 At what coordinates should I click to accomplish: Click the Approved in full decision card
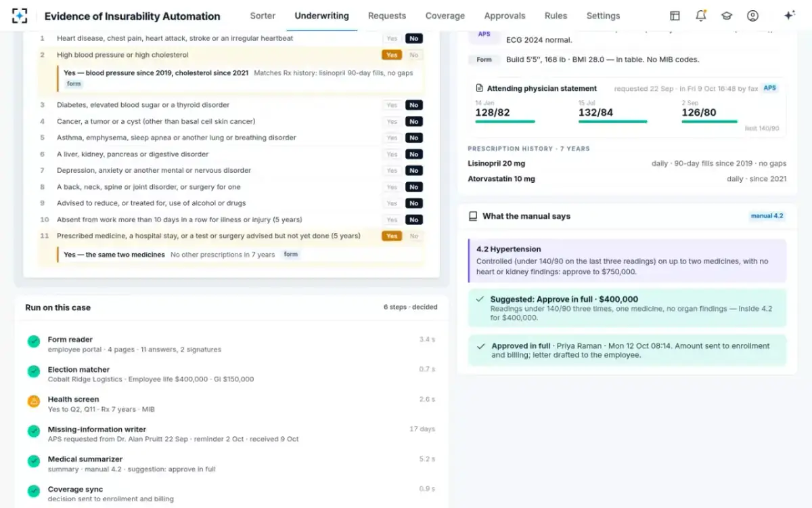[627, 350]
